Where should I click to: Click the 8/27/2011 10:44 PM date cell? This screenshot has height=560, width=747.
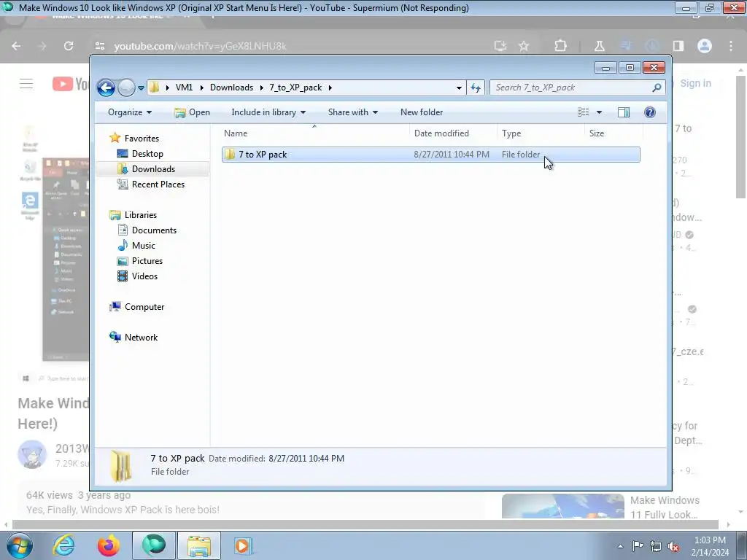[451, 155]
